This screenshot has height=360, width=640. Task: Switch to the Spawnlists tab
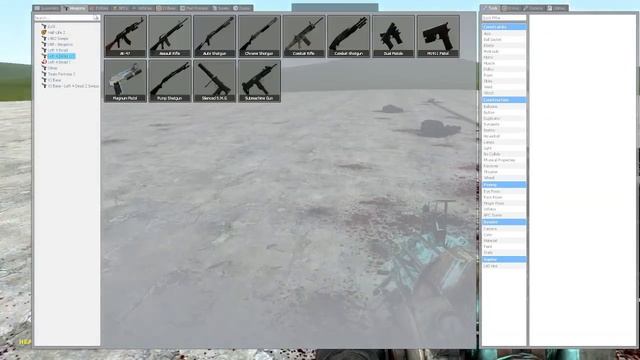tap(47, 8)
